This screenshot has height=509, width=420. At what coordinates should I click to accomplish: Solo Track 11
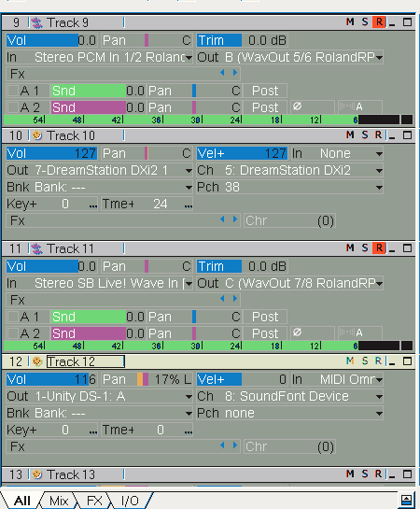365,248
